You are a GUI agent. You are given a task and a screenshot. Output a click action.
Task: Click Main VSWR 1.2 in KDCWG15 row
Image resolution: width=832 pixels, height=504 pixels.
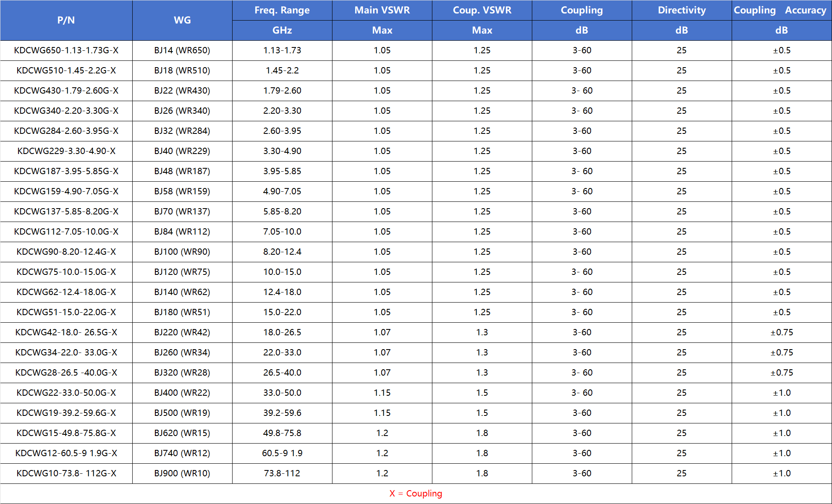[x=382, y=433]
